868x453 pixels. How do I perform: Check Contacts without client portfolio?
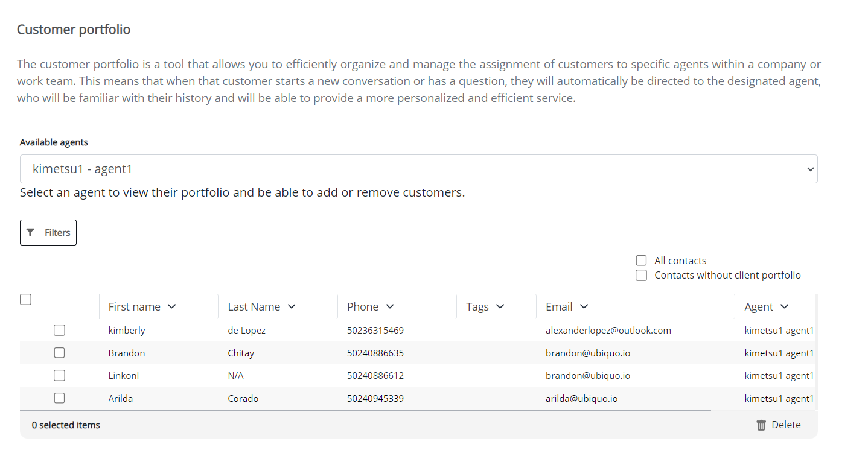coord(641,275)
